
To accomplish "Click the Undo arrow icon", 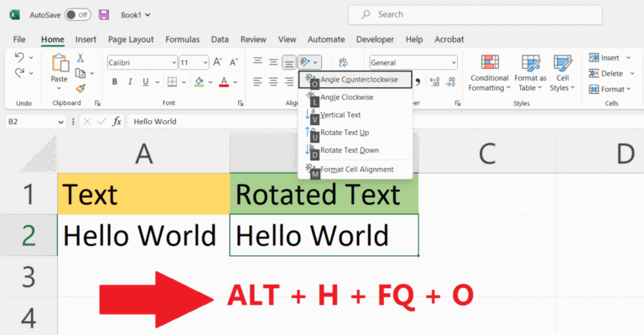I will [19, 57].
